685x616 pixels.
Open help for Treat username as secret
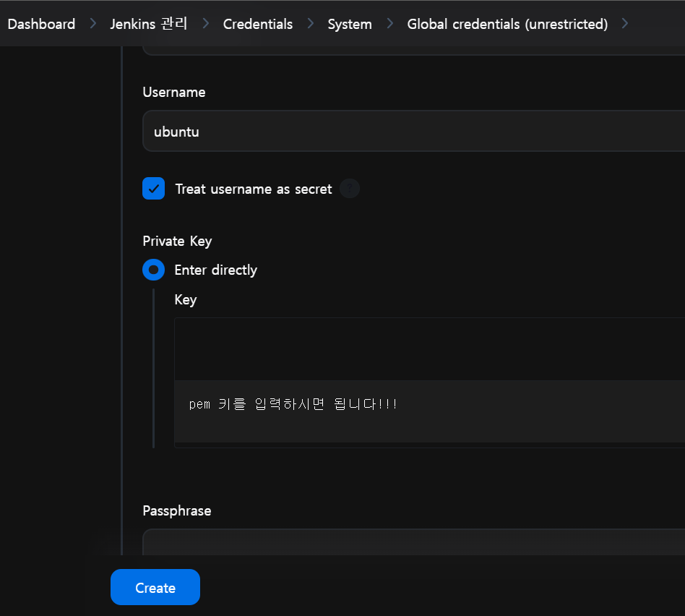coord(350,189)
